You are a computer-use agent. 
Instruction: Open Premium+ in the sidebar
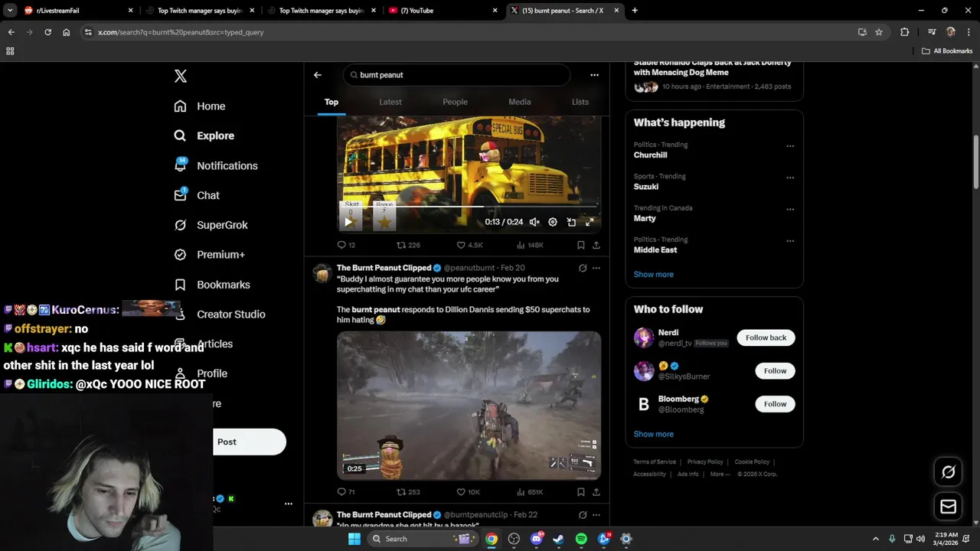pyautogui.click(x=209, y=255)
